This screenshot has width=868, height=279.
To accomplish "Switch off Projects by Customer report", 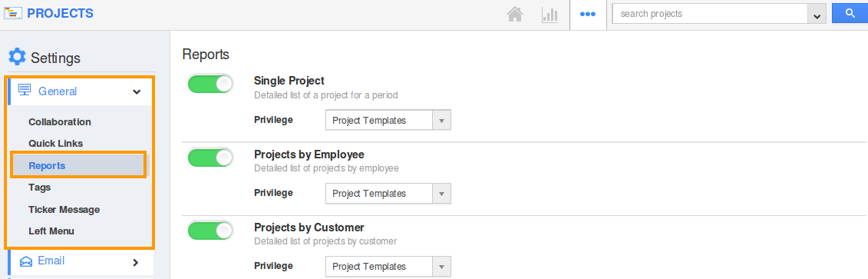I will (x=210, y=231).
